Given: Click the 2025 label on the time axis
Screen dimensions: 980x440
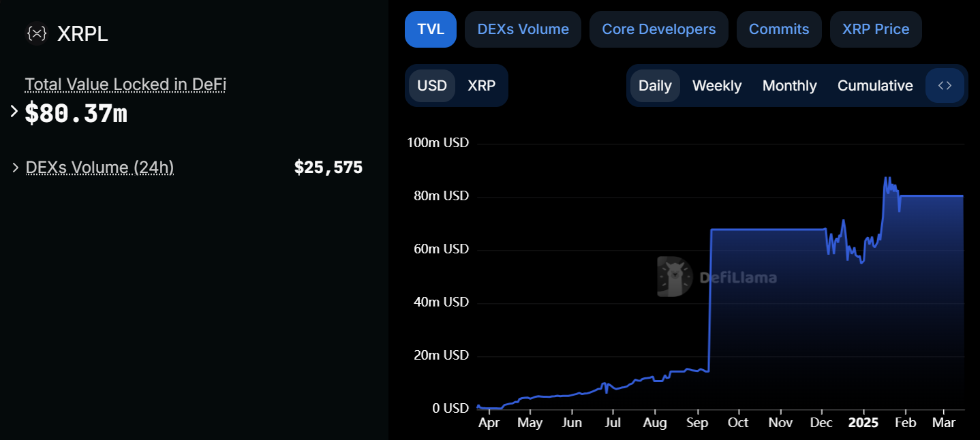Looking at the screenshot, I should click(x=863, y=422).
